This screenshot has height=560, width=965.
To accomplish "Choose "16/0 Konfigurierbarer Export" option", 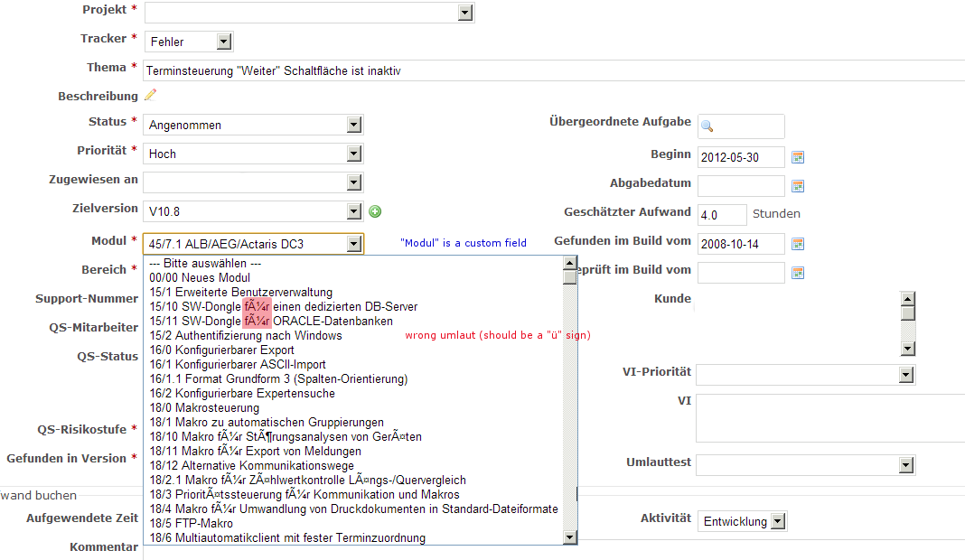I will coord(221,350).
